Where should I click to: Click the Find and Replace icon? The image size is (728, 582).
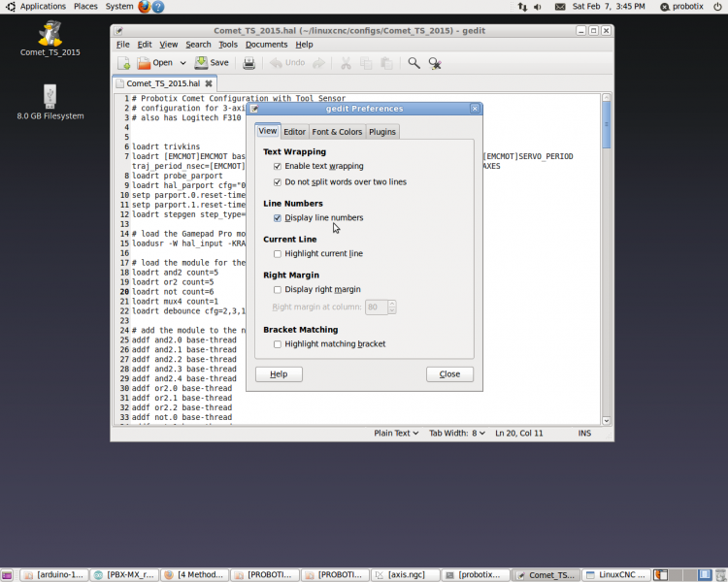435,63
